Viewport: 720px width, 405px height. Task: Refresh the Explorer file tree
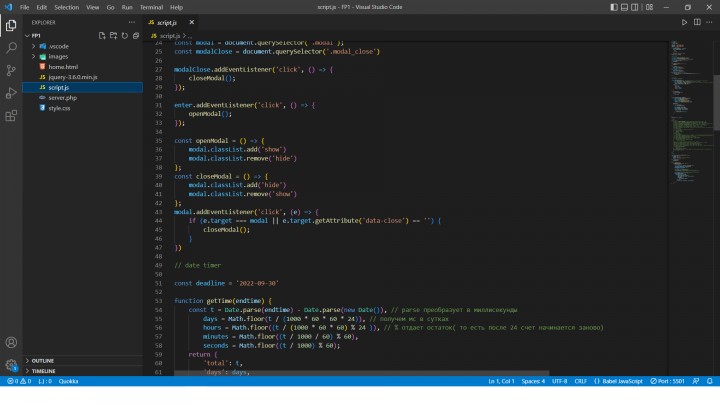[124, 35]
